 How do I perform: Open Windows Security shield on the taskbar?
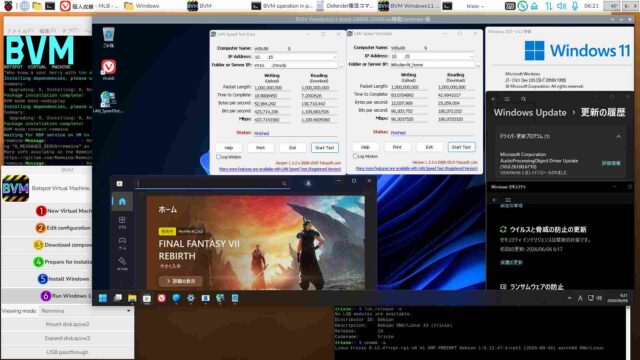tap(176, 298)
